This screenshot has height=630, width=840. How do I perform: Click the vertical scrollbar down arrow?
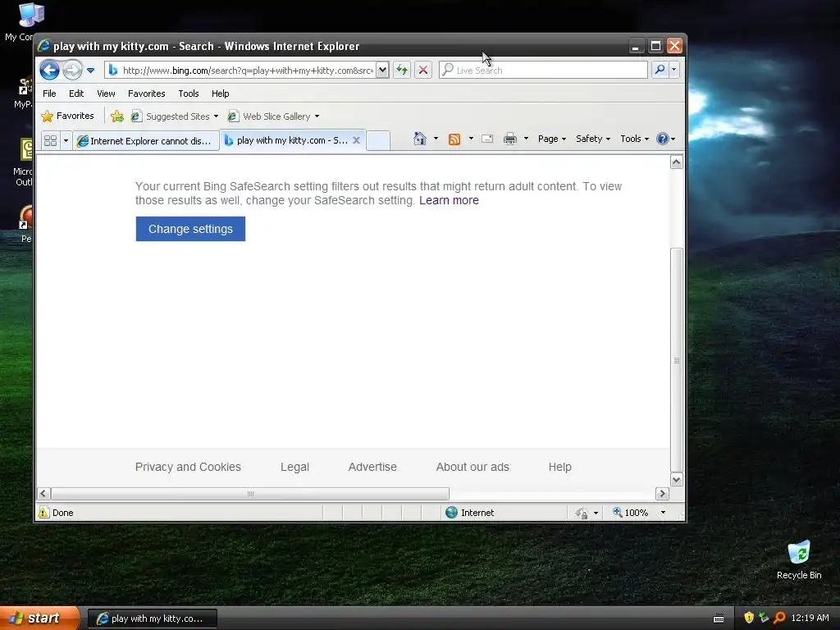tap(677, 479)
